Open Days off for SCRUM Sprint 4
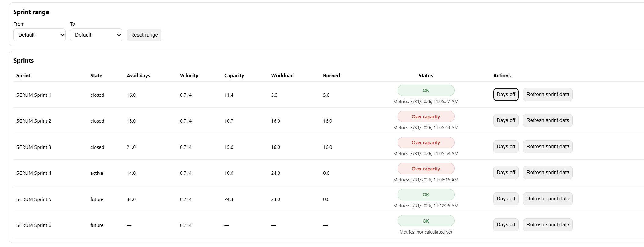Screen dimensions: 644x247 pos(506,173)
